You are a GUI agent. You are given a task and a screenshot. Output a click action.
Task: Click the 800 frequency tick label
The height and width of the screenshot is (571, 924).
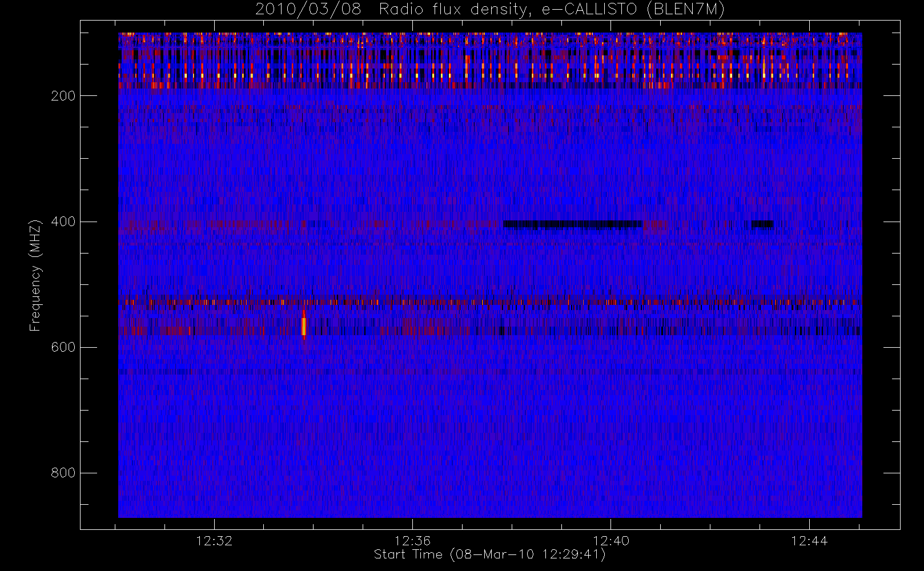click(63, 473)
